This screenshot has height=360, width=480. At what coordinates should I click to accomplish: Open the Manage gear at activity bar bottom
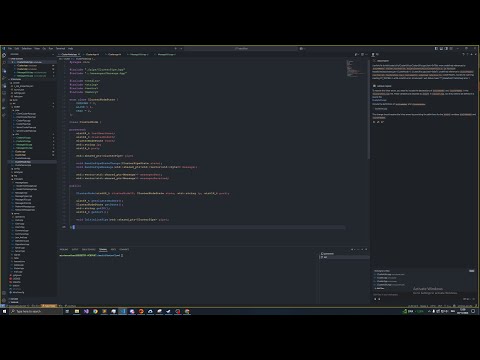(4, 300)
